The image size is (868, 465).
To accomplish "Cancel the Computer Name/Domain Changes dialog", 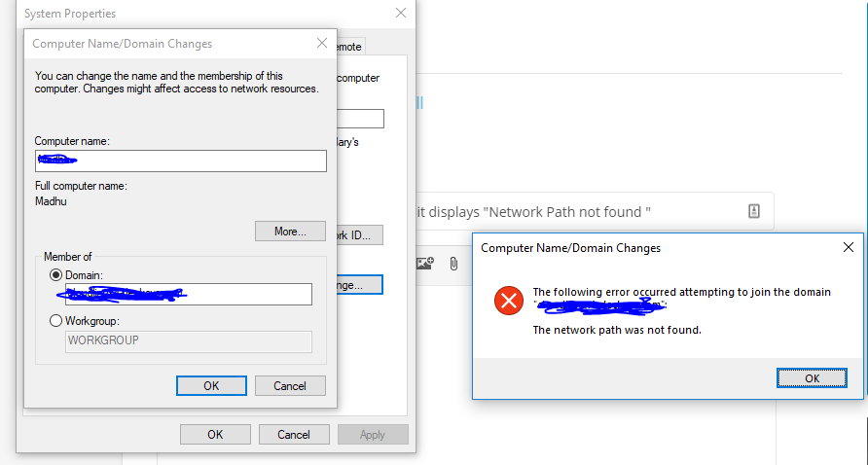I will tap(290, 386).
